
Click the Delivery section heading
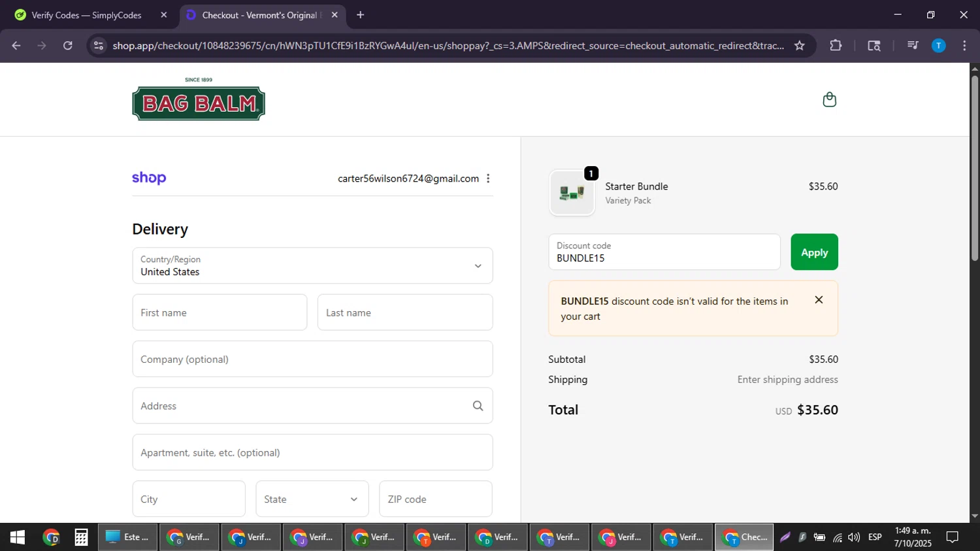[160, 229]
